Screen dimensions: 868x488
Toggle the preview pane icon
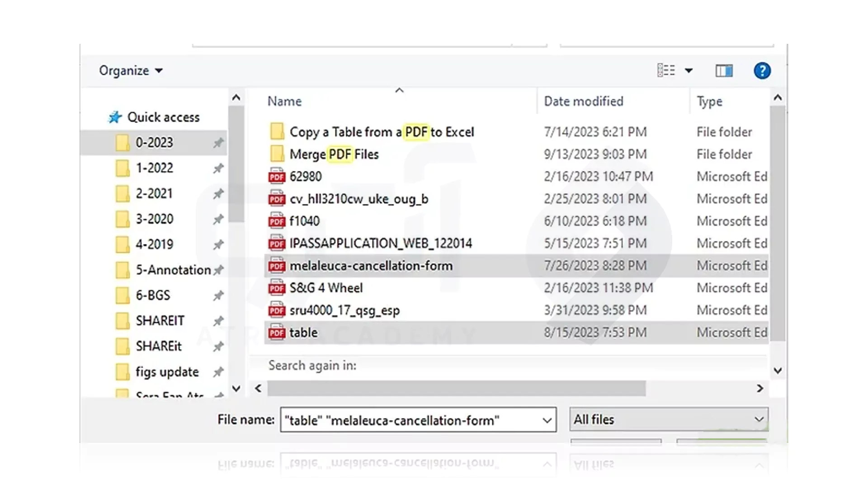pyautogui.click(x=724, y=70)
